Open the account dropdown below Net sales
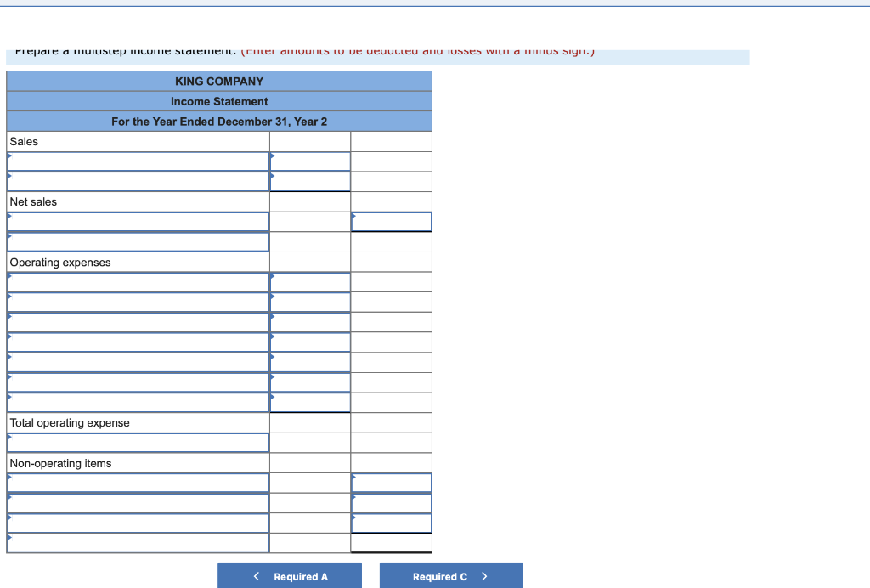 (x=138, y=222)
